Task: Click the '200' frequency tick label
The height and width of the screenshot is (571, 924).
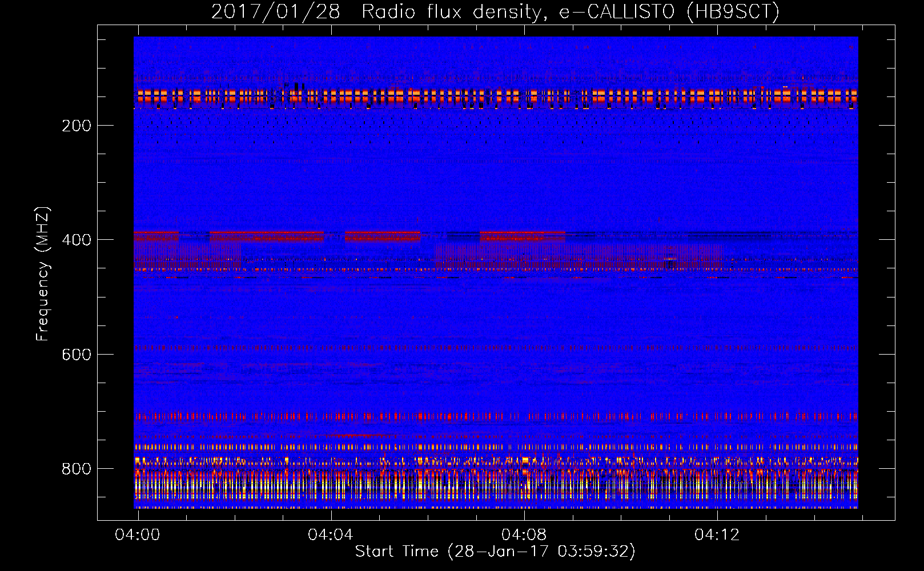Action: point(77,126)
